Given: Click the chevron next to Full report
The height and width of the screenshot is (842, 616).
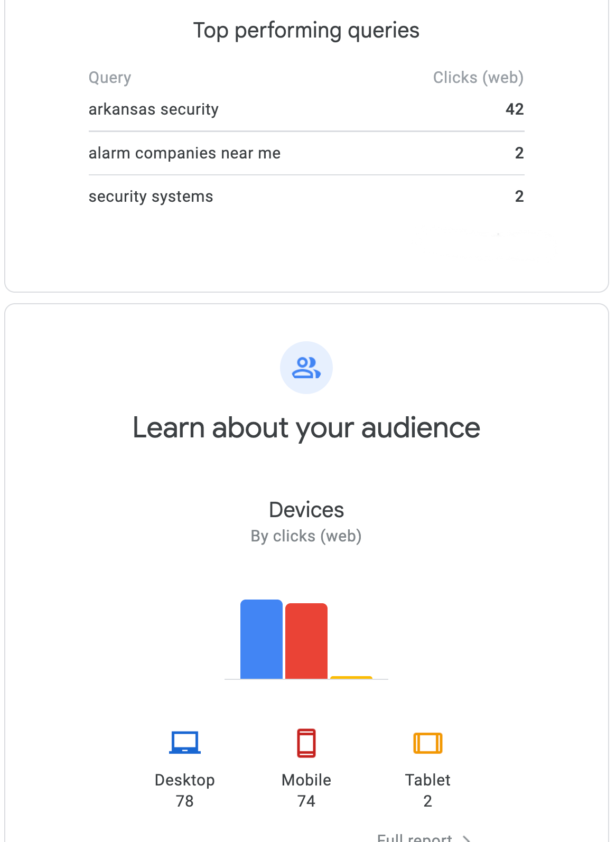Looking at the screenshot, I should click(466, 838).
